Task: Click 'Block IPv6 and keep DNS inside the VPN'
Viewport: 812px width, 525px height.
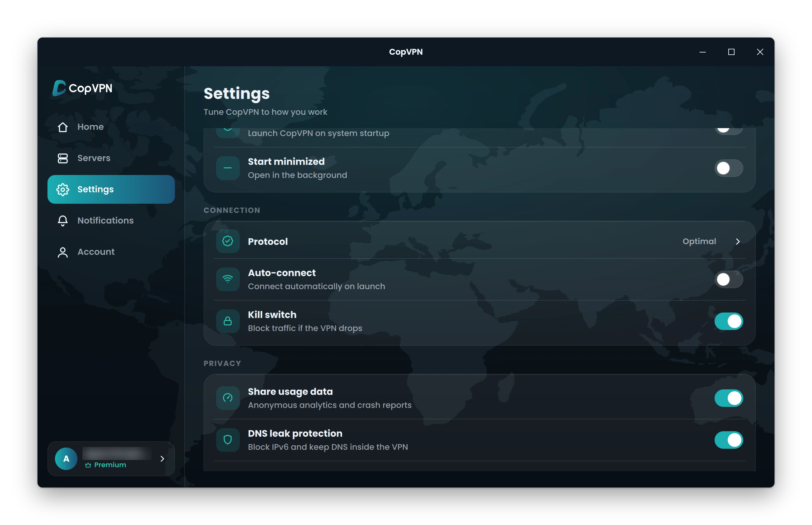Action: pyautogui.click(x=328, y=447)
